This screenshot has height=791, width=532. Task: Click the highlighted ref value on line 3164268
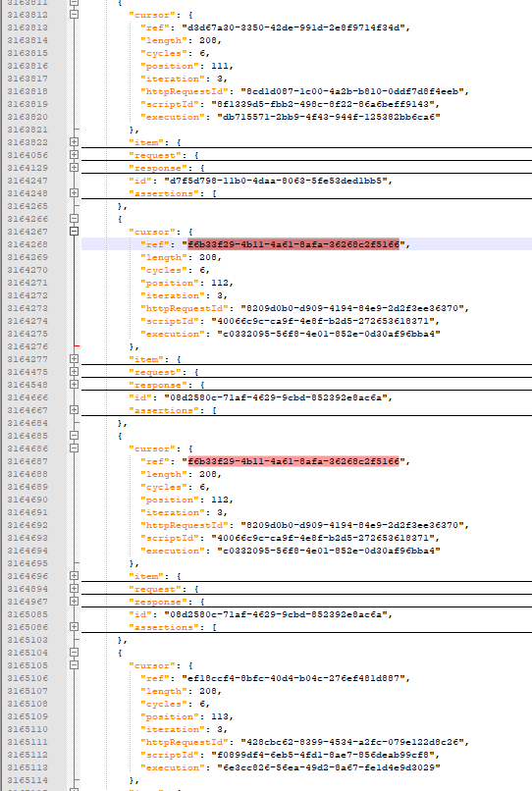[293, 244]
